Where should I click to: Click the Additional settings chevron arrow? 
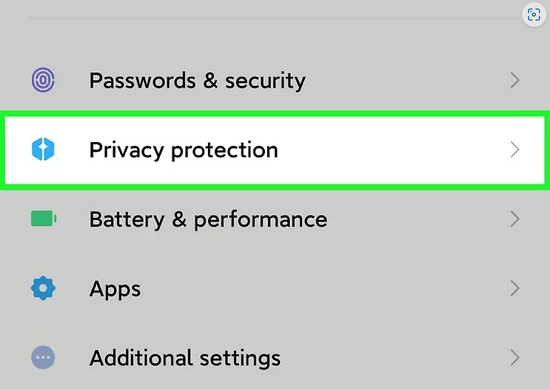pyautogui.click(x=515, y=358)
